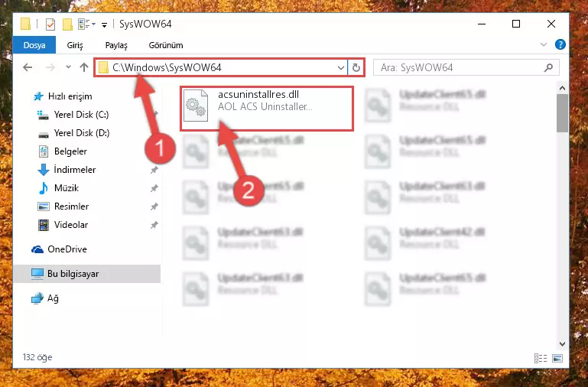Open the Dosya ribbon tab
This screenshot has height=387, width=588.
click(x=34, y=45)
